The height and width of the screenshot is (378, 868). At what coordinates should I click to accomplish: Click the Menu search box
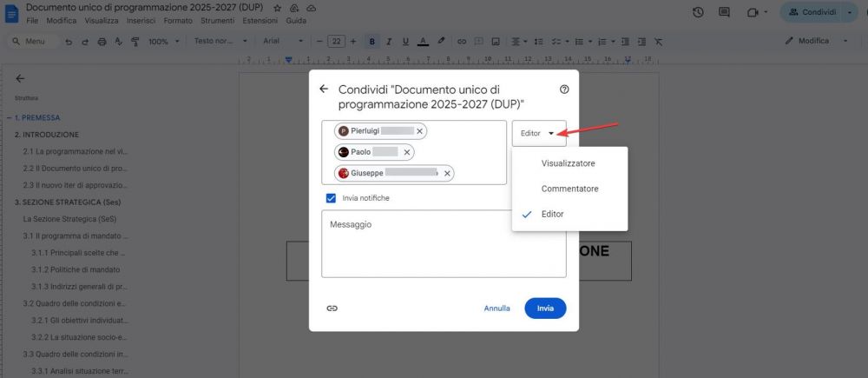pyautogui.click(x=33, y=42)
